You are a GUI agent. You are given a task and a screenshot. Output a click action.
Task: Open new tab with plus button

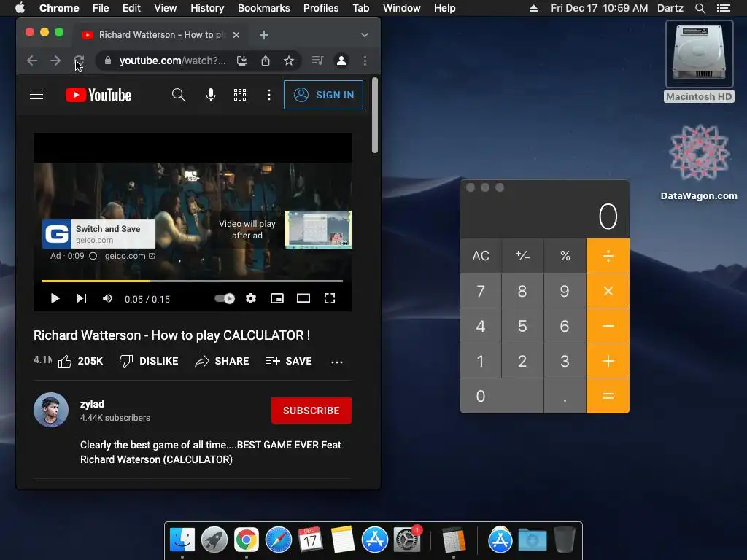(264, 35)
